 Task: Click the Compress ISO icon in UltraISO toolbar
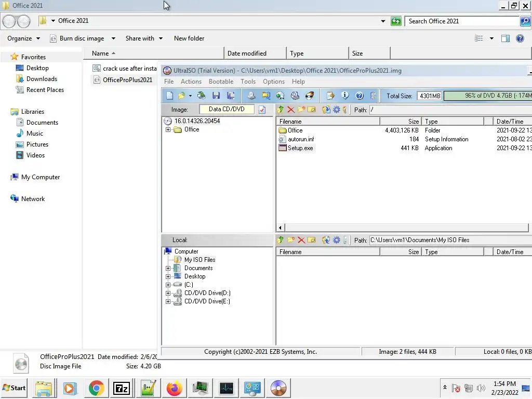pyautogui.click(x=266, y=96)
